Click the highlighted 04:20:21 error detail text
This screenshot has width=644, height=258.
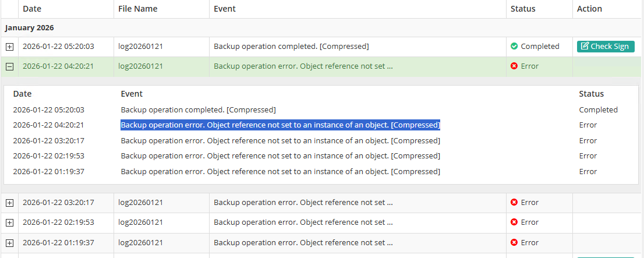pyautogui.click(x=280, y=125)
